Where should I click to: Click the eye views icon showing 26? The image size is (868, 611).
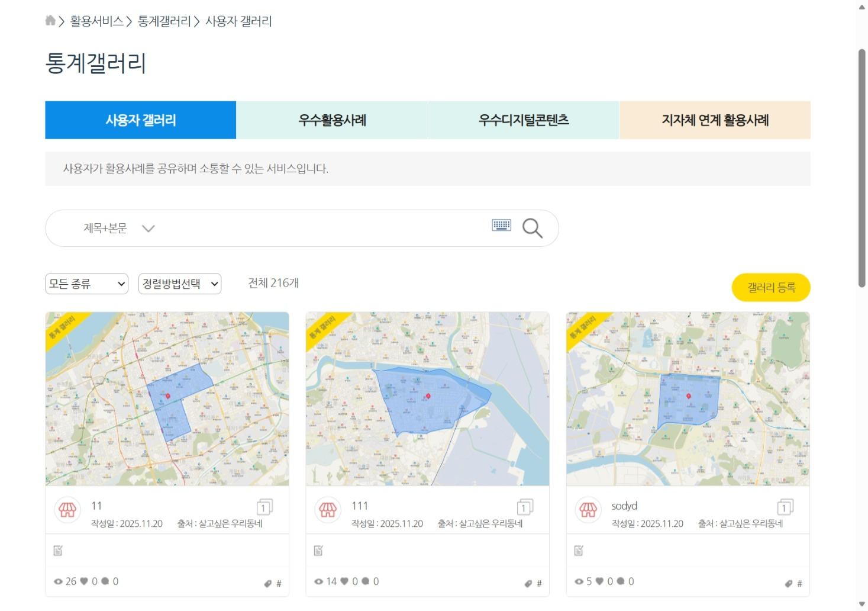[x=58, y=581]
